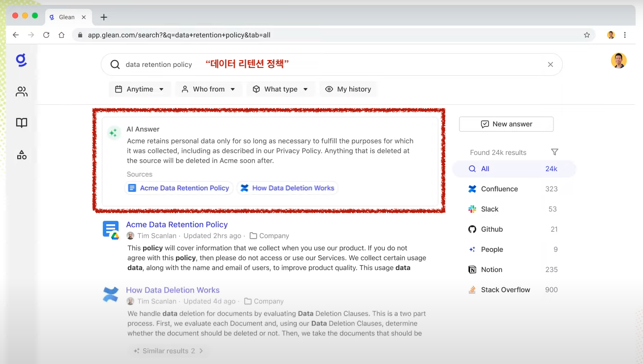
Task: Toggle the My history filter
Action: click(348, 89)
